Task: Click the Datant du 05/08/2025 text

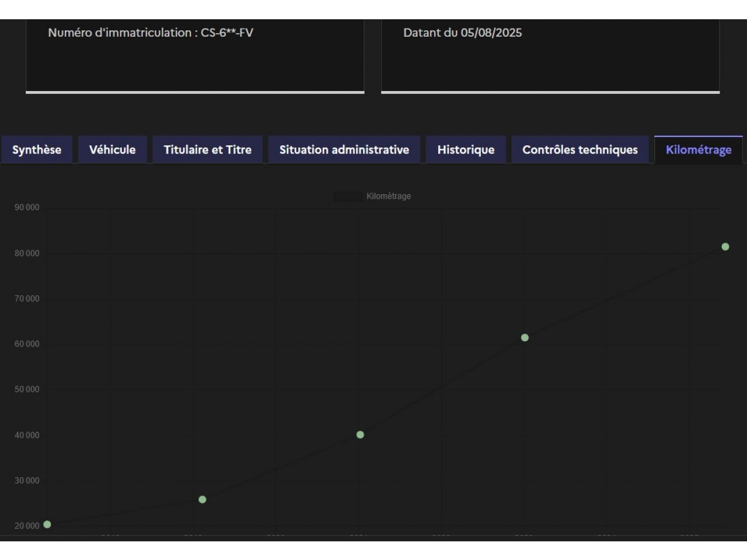Action: click(x=462, y=33)
